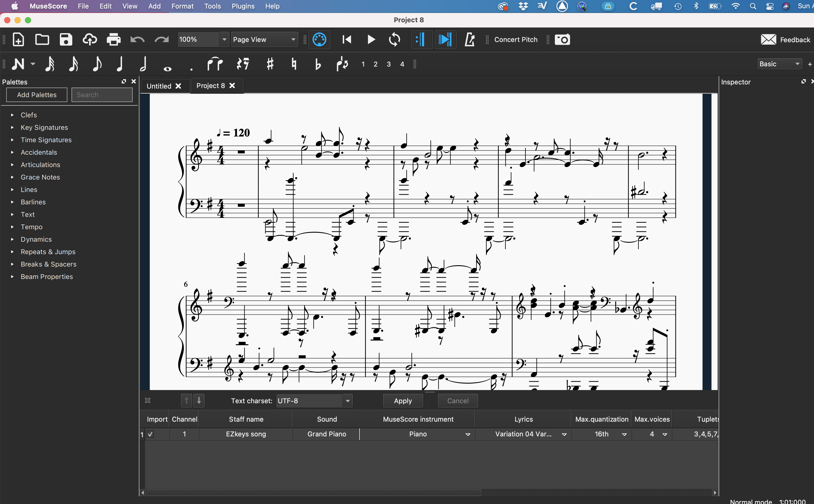
Task: Apply the sharp accidental
Action: point(270,64)
